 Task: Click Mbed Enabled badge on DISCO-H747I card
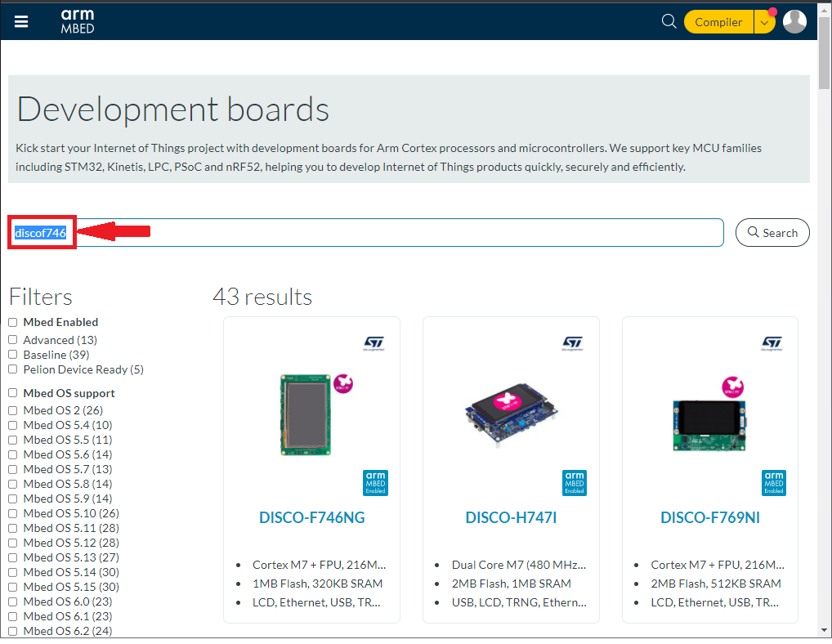point(574,483)
